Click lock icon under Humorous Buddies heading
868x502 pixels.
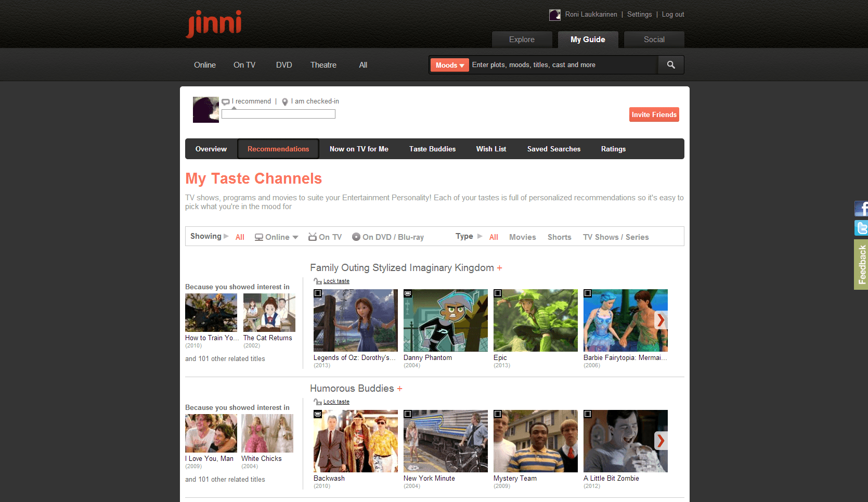[x=317, y=402]
